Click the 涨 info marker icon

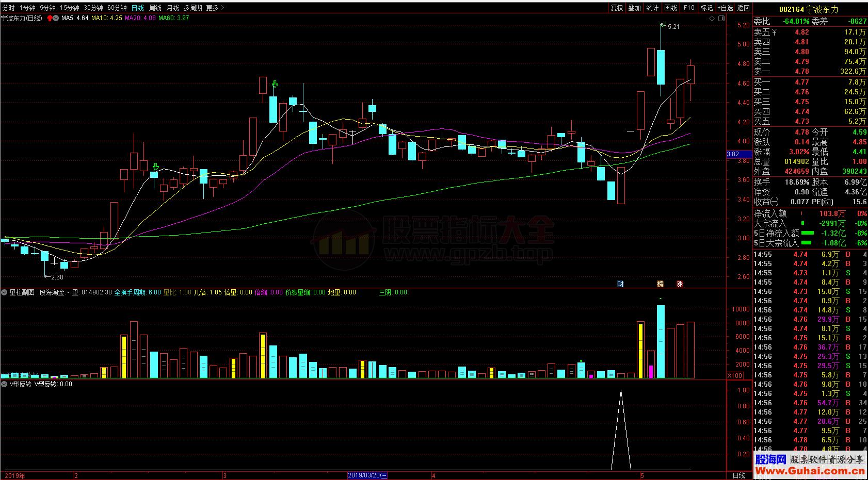click(680, 284)
